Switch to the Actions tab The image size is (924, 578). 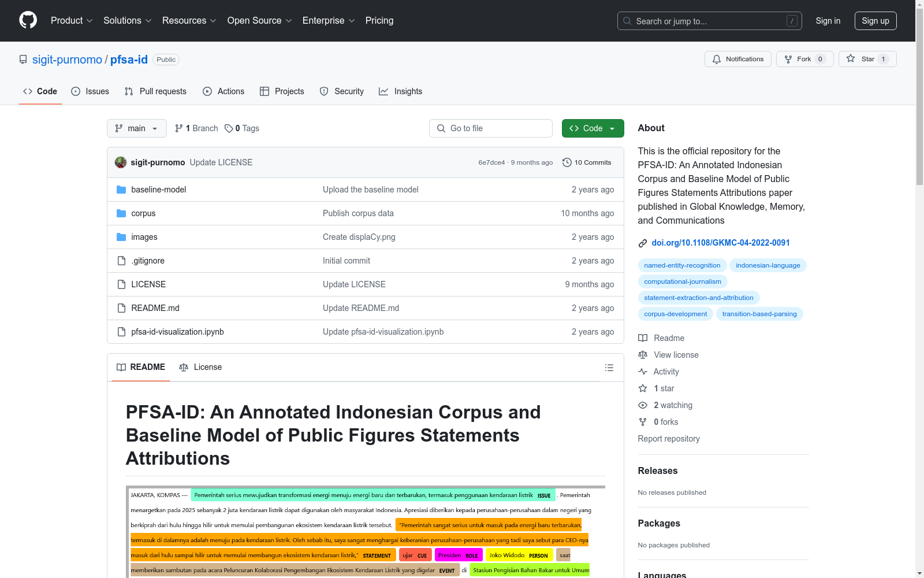(223, 91)
